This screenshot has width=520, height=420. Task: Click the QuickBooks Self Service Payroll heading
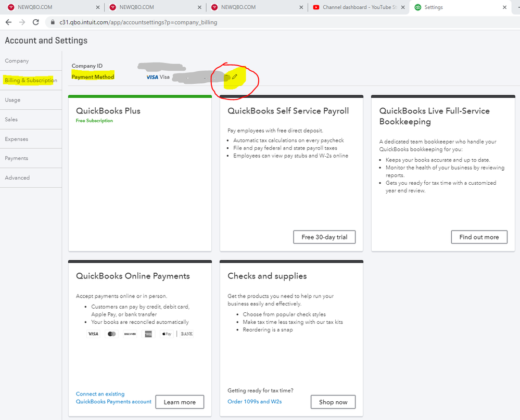288,111
